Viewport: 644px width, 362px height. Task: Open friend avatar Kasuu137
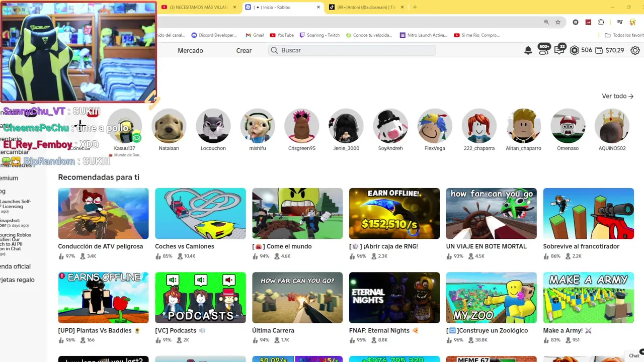coord(125,126)
